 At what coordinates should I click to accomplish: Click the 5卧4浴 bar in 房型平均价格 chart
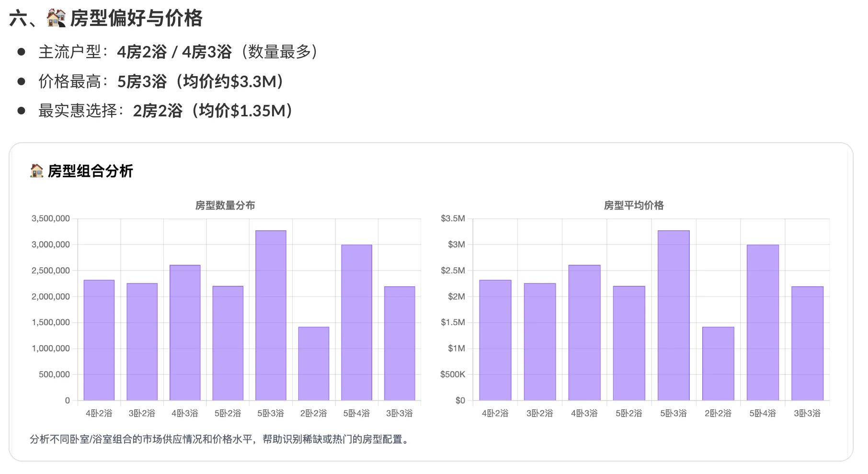[763, 323]
